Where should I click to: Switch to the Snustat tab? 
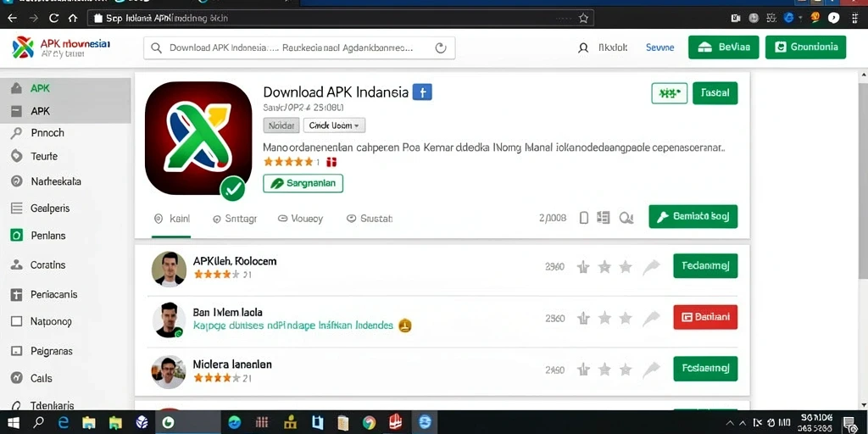[x=370, y=219]
